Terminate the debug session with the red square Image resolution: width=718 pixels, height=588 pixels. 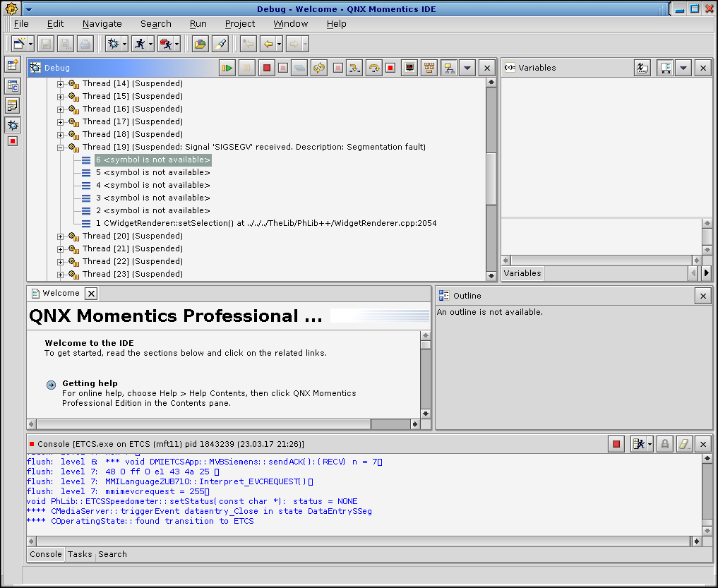pyautogui.click(x=266, y=68)
